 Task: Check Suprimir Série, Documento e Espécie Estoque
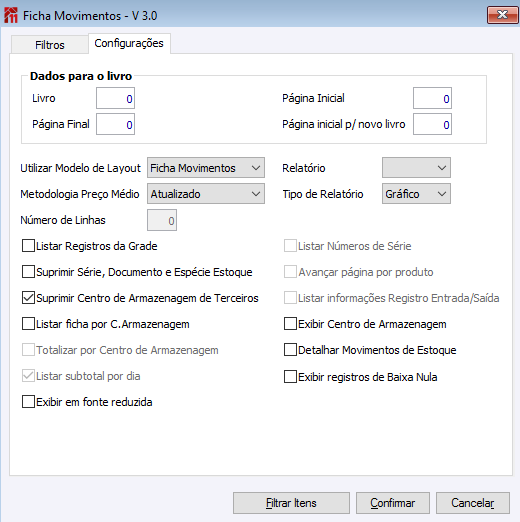coord(28,272)
